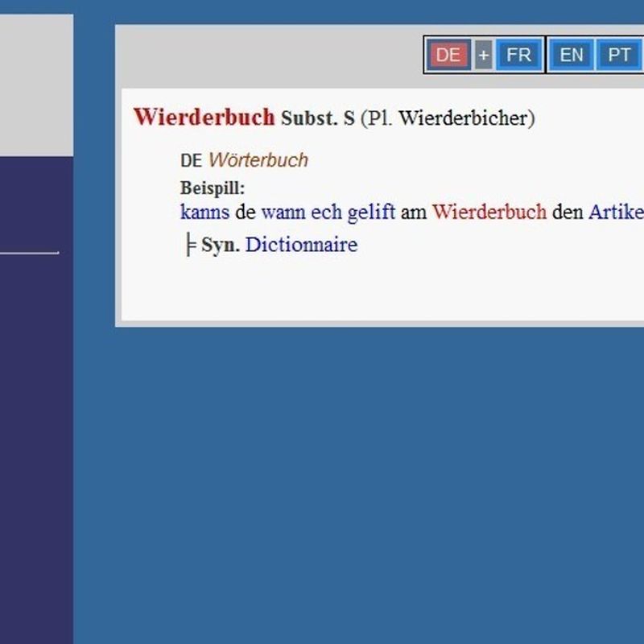The width and height of the screenshot is (644, 644).
Task: Follow the 'gelift' word link
Action: tap(371, 213)
